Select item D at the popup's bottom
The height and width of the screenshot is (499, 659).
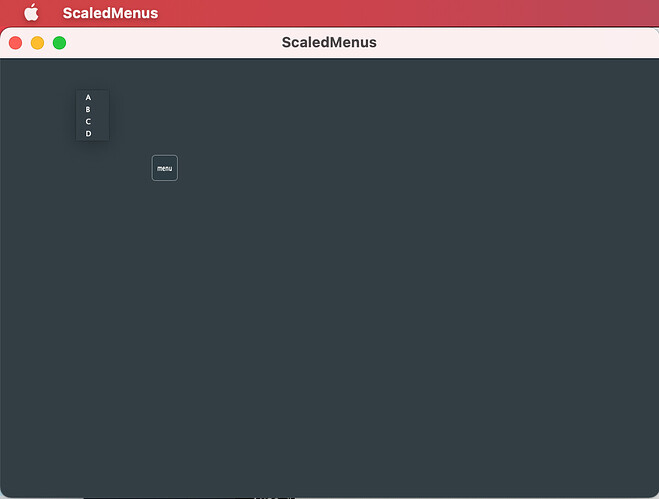[x=88, y=134]
